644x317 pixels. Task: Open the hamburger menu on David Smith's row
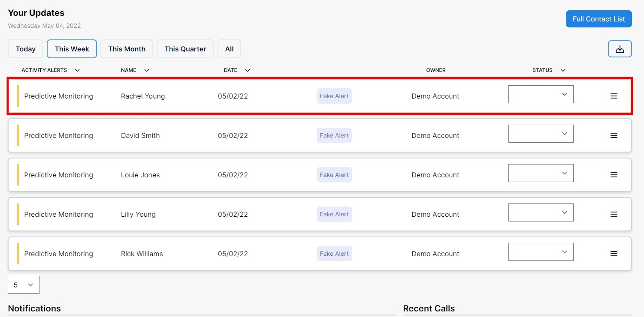[x=614, y=135]
